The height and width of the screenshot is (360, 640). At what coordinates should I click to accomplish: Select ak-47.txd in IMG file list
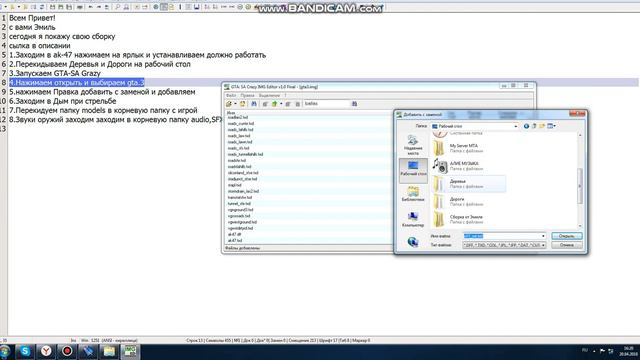point(235,241)
